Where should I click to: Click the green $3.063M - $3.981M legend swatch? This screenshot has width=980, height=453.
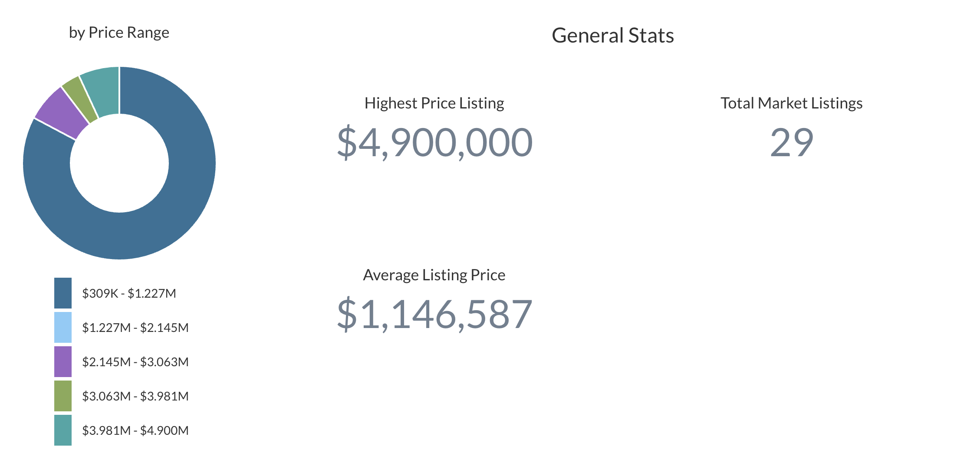(63, 396)
